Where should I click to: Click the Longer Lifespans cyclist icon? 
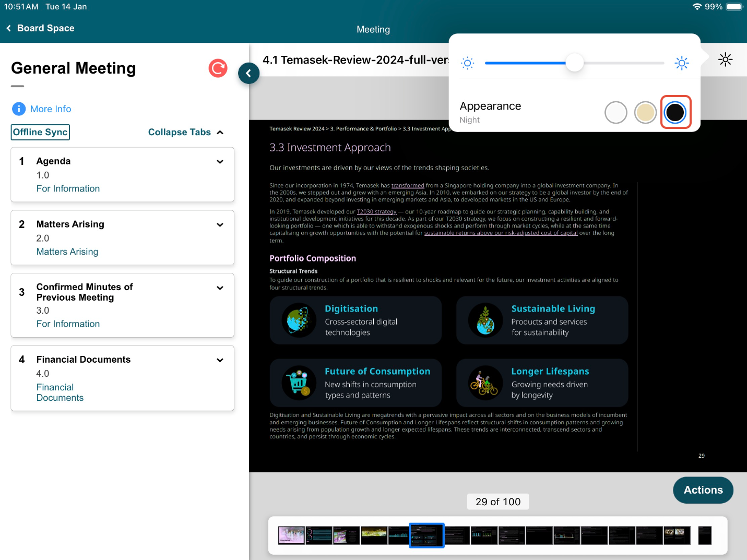485,383
